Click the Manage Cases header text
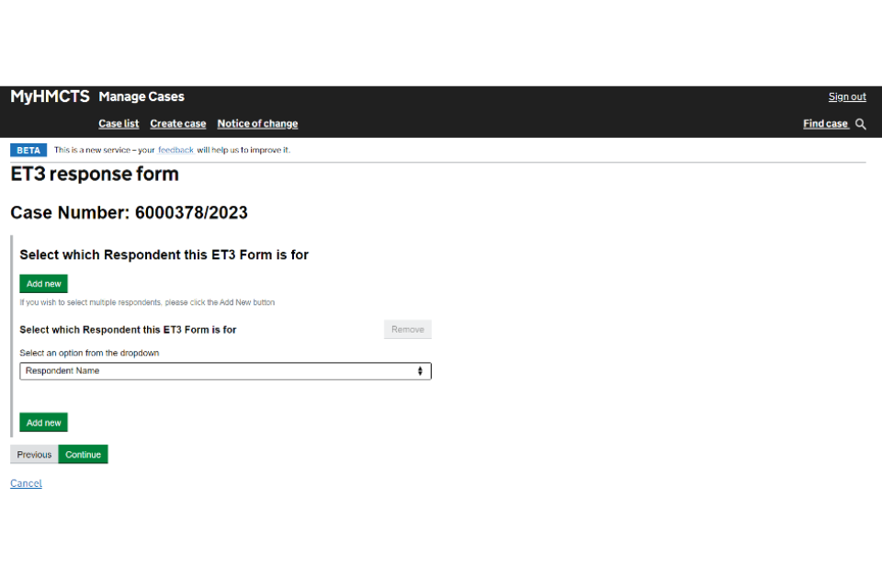Screen dimensions: 882x588 (x=141, y=96)
